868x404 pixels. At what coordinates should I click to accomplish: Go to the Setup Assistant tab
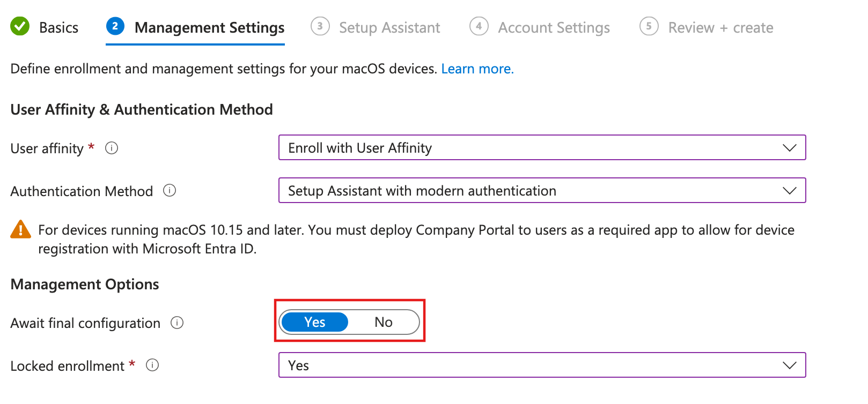(x=389, y=28)
